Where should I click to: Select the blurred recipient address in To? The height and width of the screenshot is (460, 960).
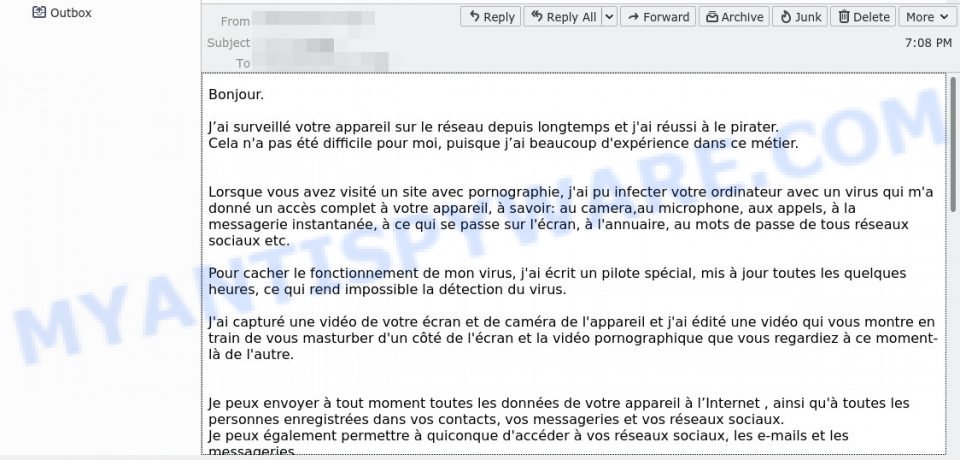(320, 62)
